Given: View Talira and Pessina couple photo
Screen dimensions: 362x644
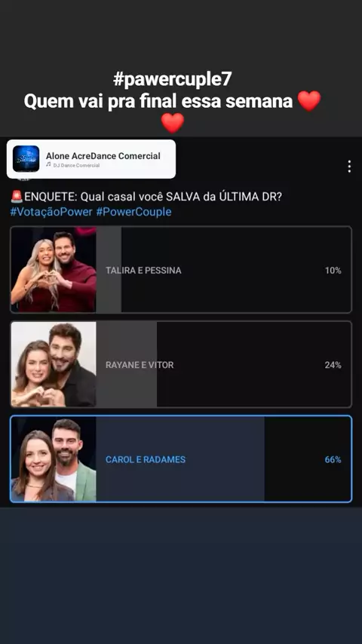Looking at the screenshot, I should click(54, 270).
